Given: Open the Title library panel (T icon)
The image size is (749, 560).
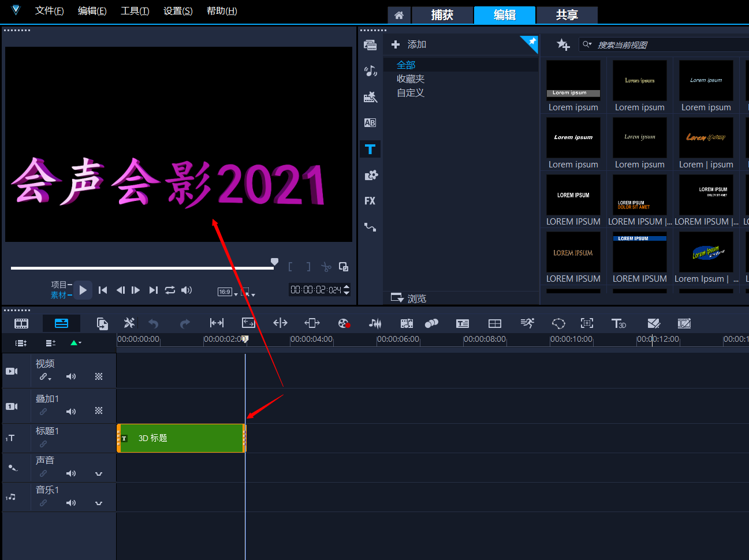Looking at the screenshot, I should tap(370, 150).
